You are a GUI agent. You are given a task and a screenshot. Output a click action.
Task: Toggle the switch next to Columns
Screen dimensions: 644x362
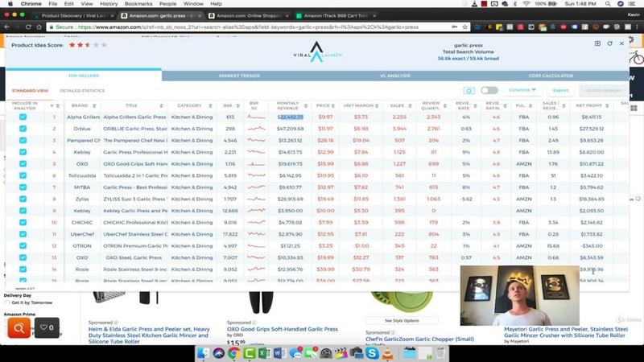(489, 90)
